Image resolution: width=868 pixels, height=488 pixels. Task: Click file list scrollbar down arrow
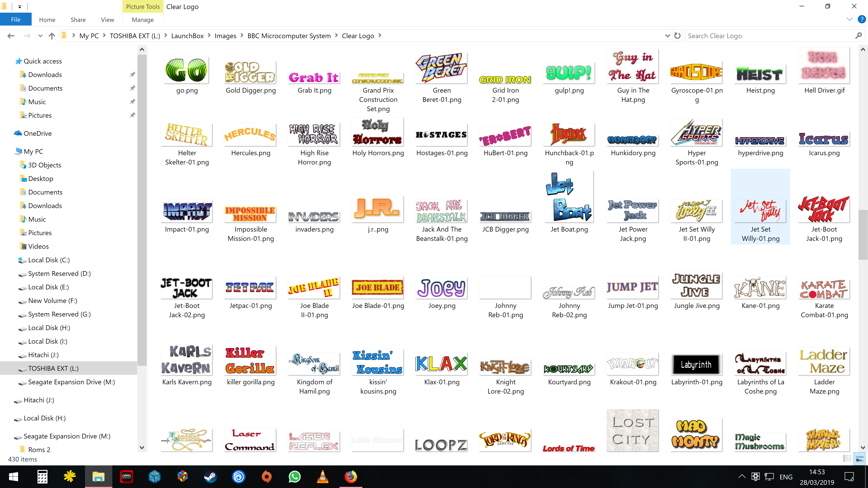(x=863, y=448)
